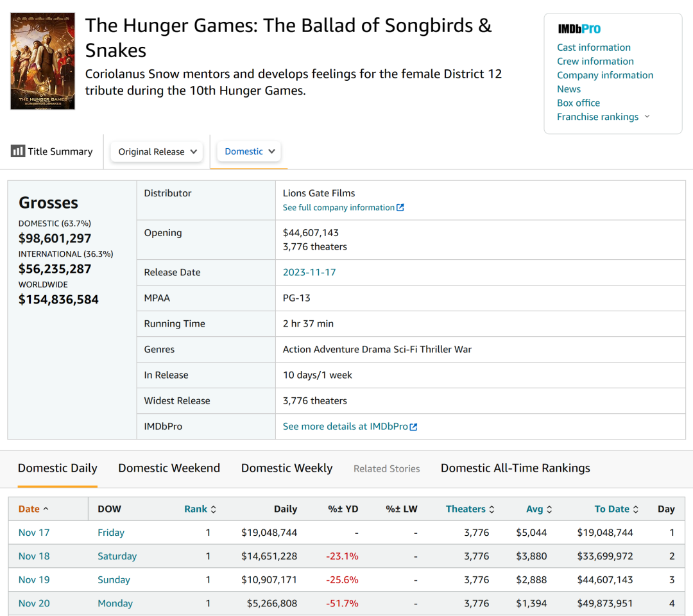Sort by To Date column arrows
The image size is (693, 616).
(x=635, y=509)
